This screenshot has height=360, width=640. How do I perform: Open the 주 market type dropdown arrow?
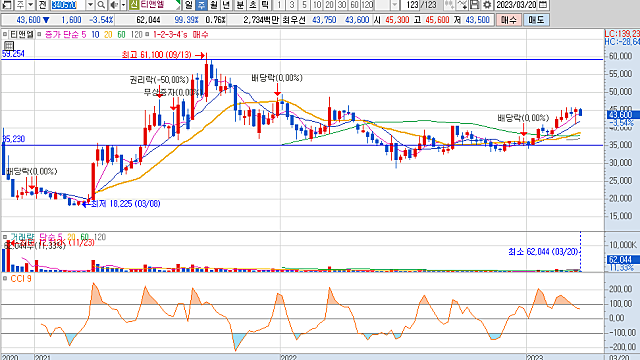[30, 5]
